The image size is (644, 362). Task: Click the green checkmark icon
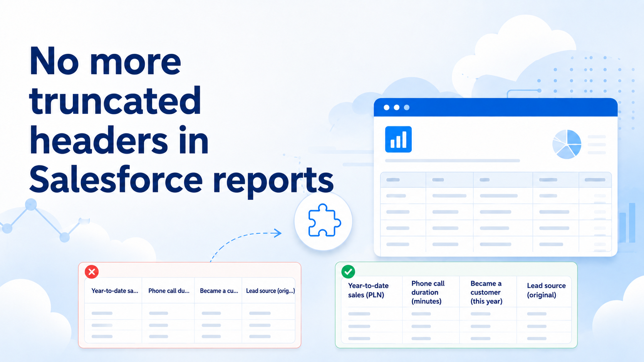(x=348, y=272)
